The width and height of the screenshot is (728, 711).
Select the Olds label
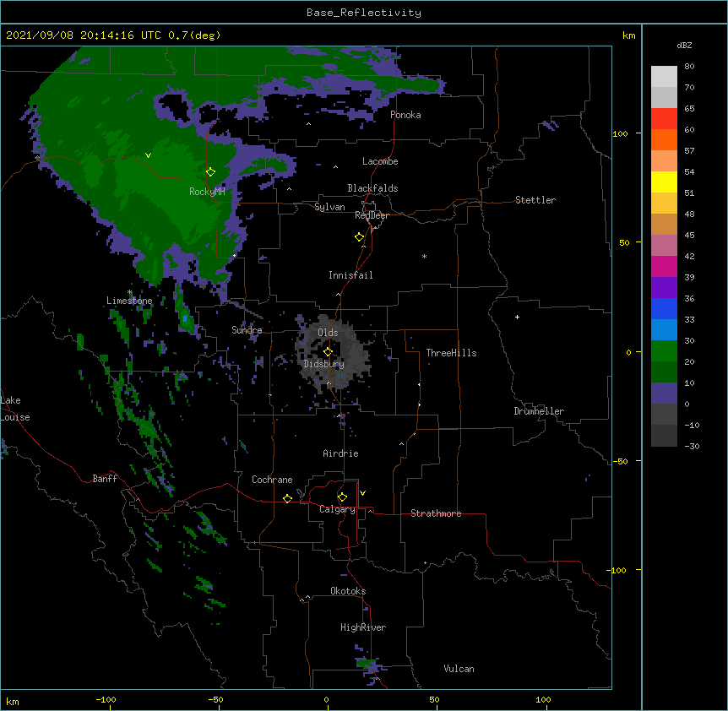click(328, 333)
